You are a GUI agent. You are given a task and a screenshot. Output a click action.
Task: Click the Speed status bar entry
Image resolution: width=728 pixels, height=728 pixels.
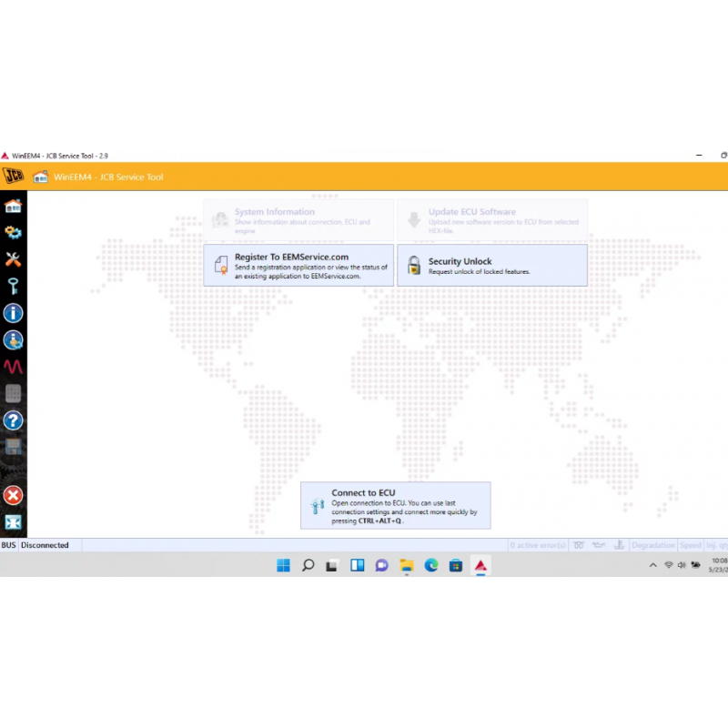(x=691, y=545)
